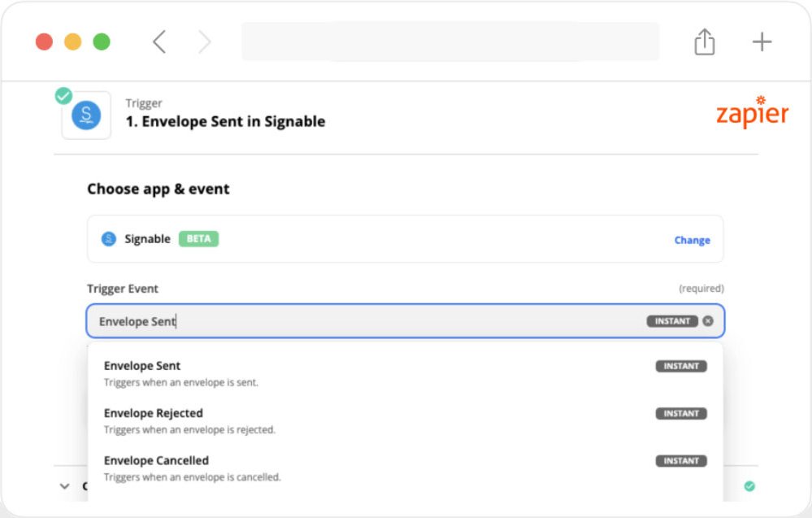This screenshot has width=812, height=518.
Task: Click the INSTANT badge in Trigger Event field
Action: pyautogui.click(x=672, y=321)
